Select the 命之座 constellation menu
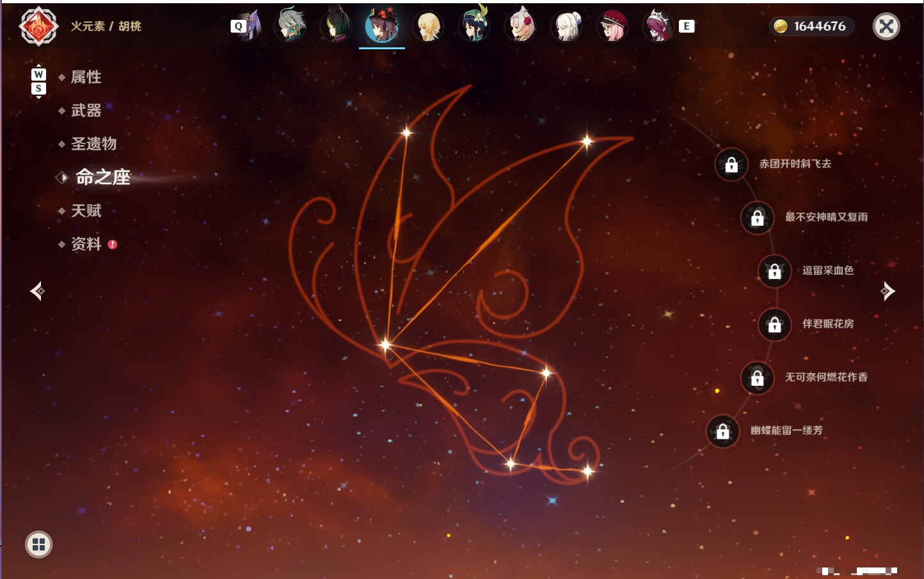This screenshot has height=579, width=924. coord(103,177)
